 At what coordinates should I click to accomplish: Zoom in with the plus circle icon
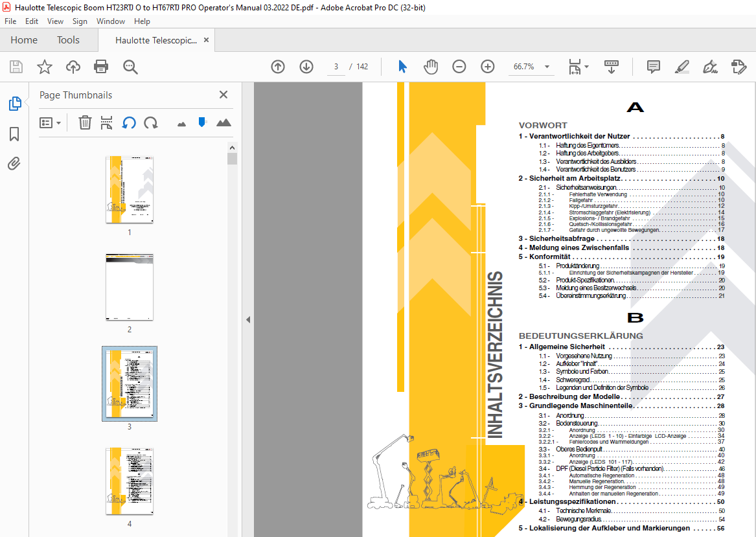click(x=487, y=67)
